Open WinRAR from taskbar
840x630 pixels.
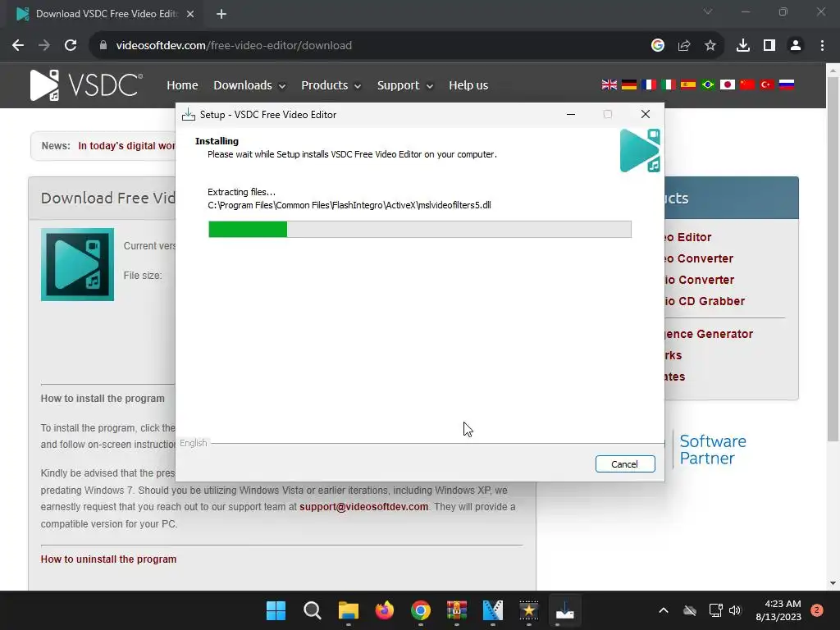(x=456, y=610)
